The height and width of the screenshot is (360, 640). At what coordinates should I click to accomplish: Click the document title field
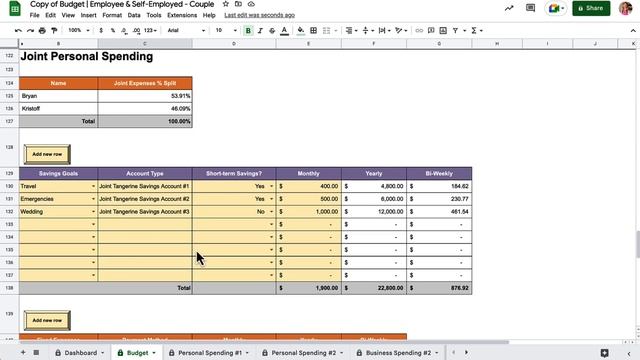click(122, 4)
